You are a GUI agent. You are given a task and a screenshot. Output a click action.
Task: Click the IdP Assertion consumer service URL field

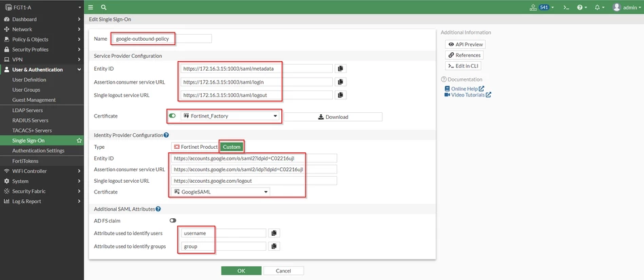coord(254,169)
